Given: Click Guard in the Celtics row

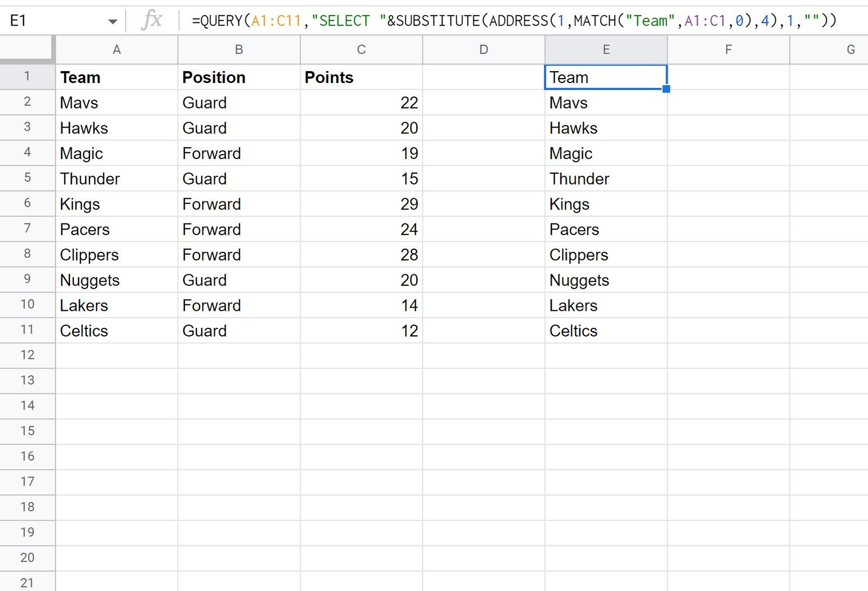Looking at the screenshot, I should click(x=239, y=331).
